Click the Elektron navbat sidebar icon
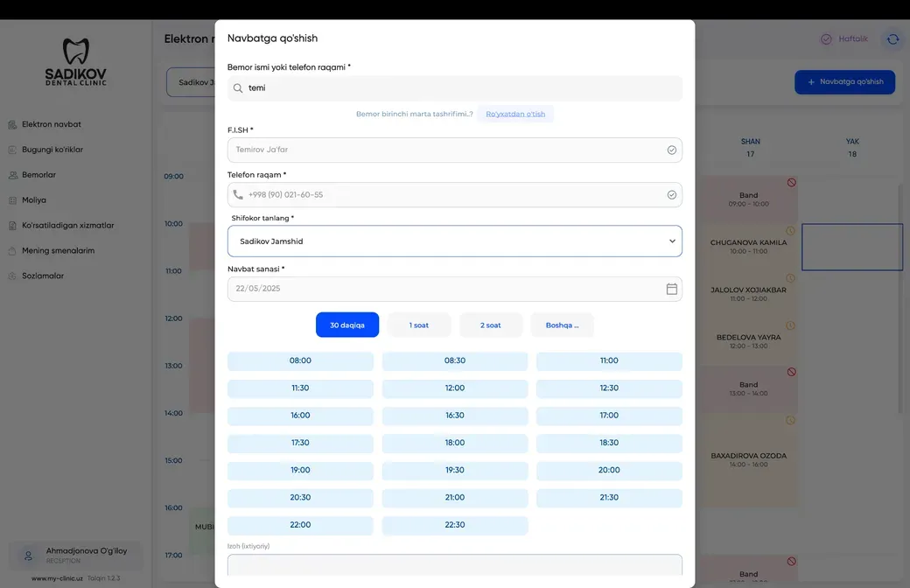The height and width of the screenshot is (588, 910). coord(12,124)
